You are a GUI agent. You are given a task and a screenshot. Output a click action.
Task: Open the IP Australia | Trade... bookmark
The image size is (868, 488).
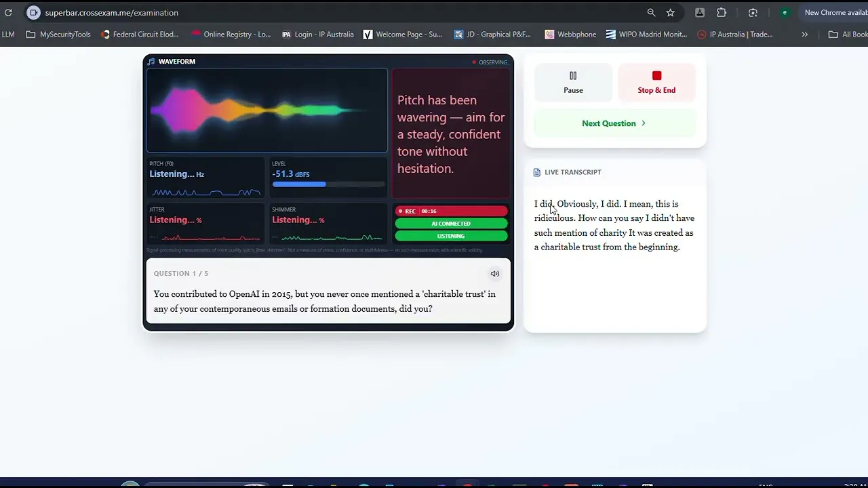tap(735, 34)
